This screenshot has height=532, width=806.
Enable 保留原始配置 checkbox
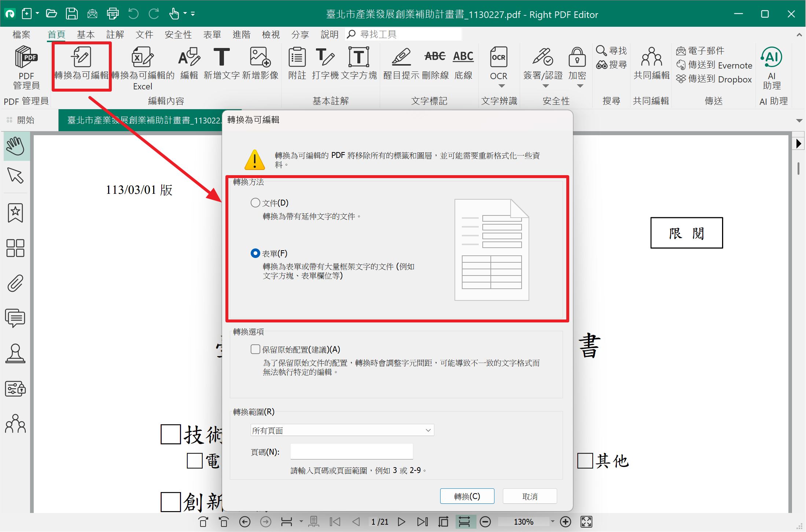click(x=255, y=349)
